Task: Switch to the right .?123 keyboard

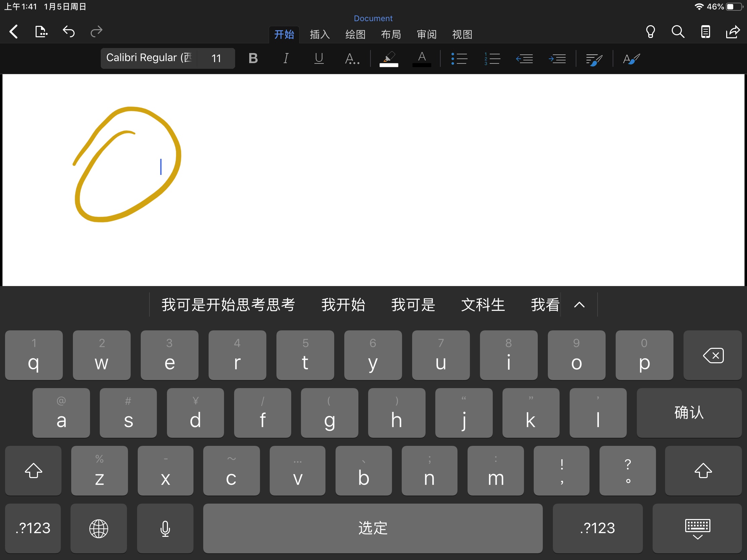Action: [598, 528]
